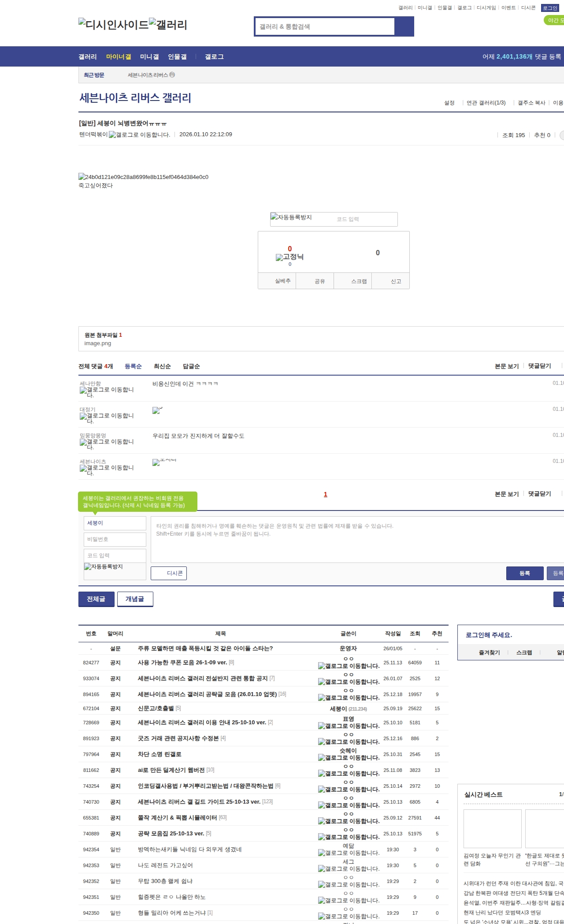The image size is (564, 924).
Task: Click the attached post image placeholder
Action: point(143,177)
